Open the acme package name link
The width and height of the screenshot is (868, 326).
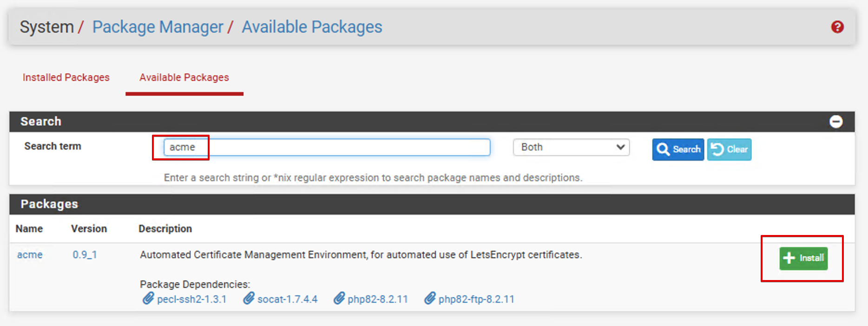30,255
